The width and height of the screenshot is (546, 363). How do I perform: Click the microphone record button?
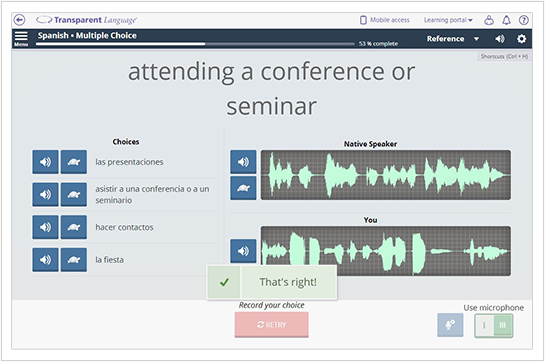[450, 325]
